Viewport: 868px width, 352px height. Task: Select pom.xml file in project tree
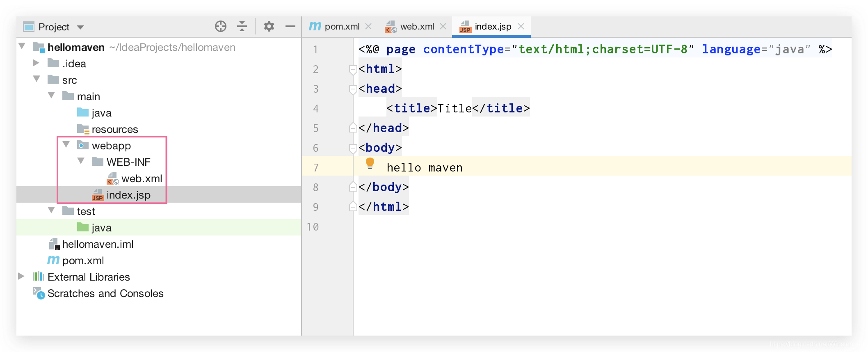[83, 261]
